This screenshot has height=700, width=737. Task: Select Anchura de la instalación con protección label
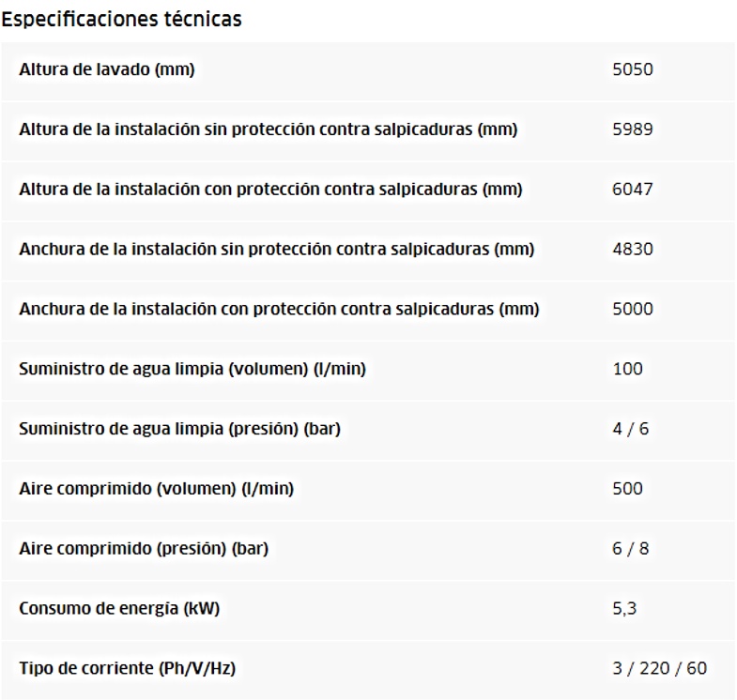279,309
